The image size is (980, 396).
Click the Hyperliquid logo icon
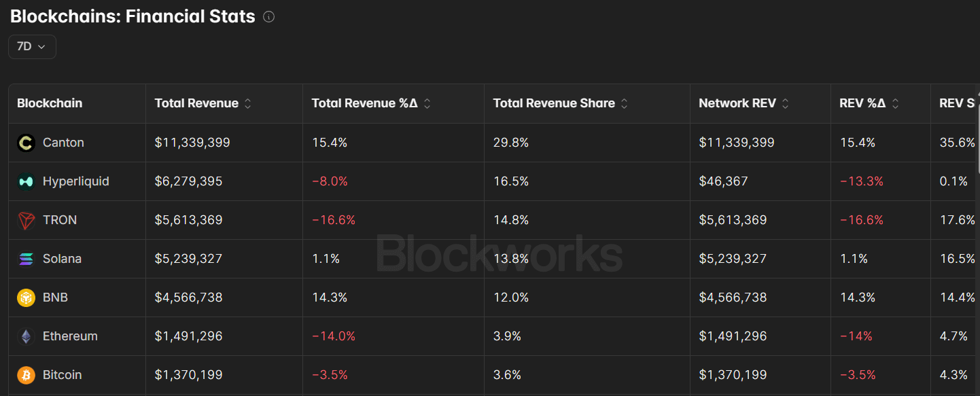point(26,181)
